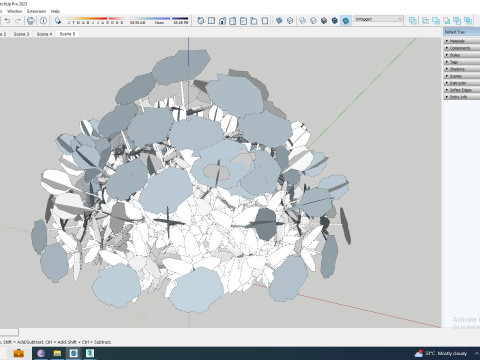Expand the Instructor tray panel
The width and height of the screenshot is (480, 360).
click(x=462, y=83)
